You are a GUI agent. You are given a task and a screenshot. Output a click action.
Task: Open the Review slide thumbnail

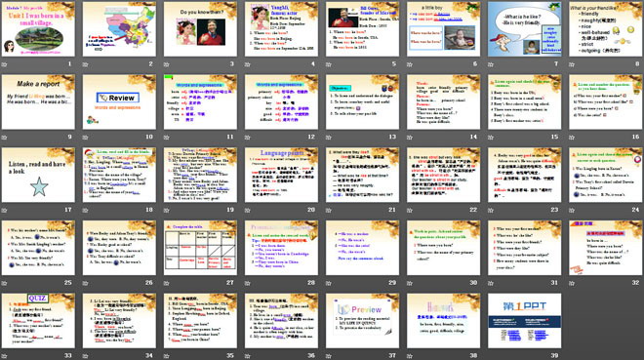pos(119,101)
